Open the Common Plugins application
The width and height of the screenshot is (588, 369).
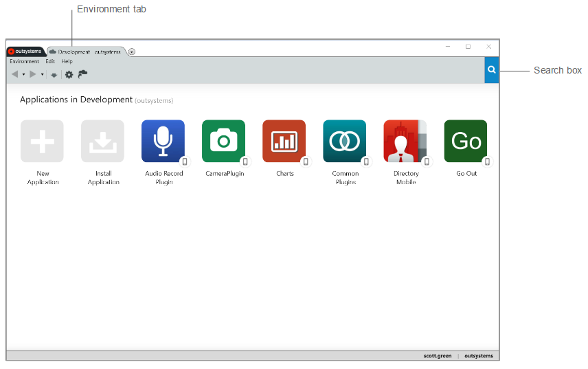[x=344, y=141]
